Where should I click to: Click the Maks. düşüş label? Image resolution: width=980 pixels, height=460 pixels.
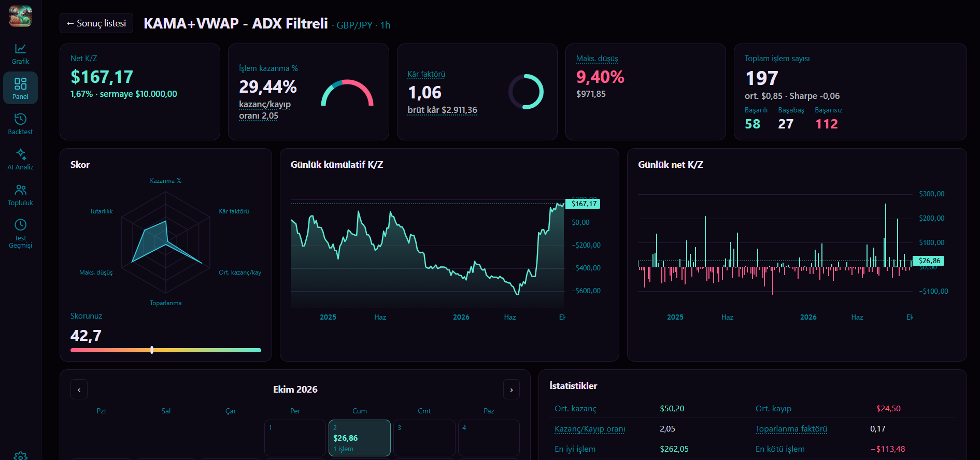[597, 59]
